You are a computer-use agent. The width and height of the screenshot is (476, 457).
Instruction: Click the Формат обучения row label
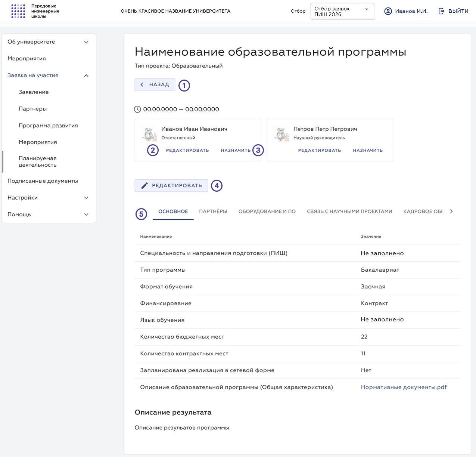click(167, 287)
